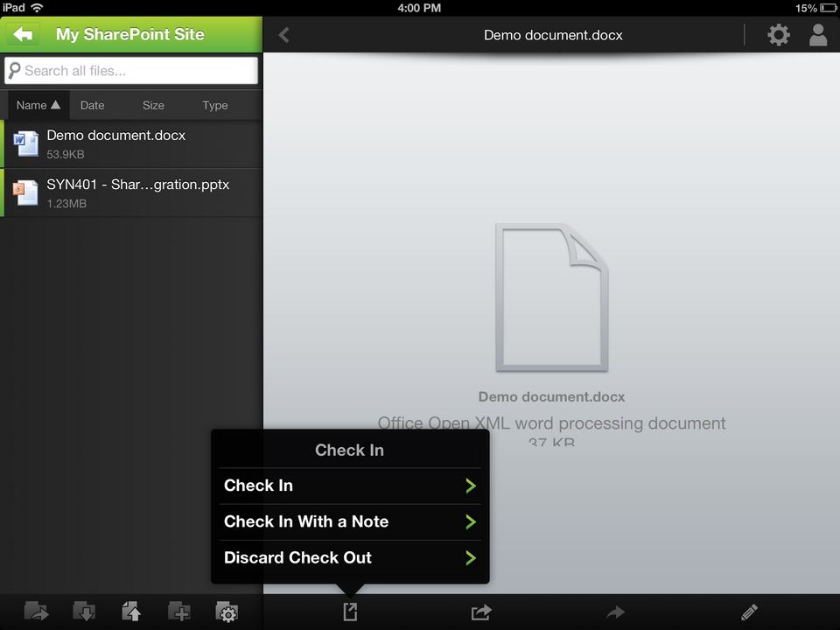This screenshot has height=630, width=840.
Task: Click the battery indicator in status bar
Action: [x=828, y=8]
